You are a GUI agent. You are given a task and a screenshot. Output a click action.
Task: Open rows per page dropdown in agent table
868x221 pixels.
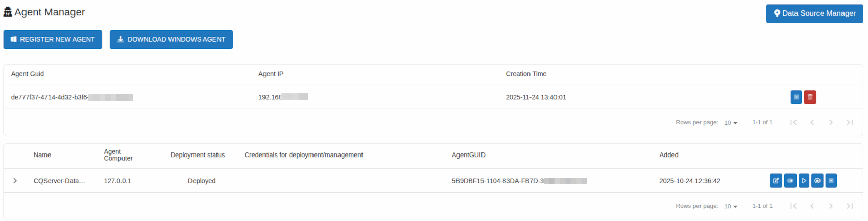[731, 123]
